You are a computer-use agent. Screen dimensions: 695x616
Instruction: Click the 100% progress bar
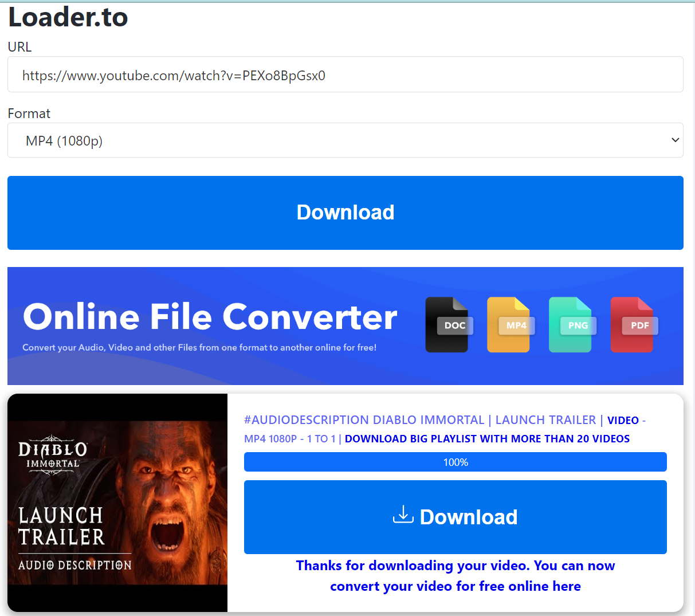coord(456,462)
